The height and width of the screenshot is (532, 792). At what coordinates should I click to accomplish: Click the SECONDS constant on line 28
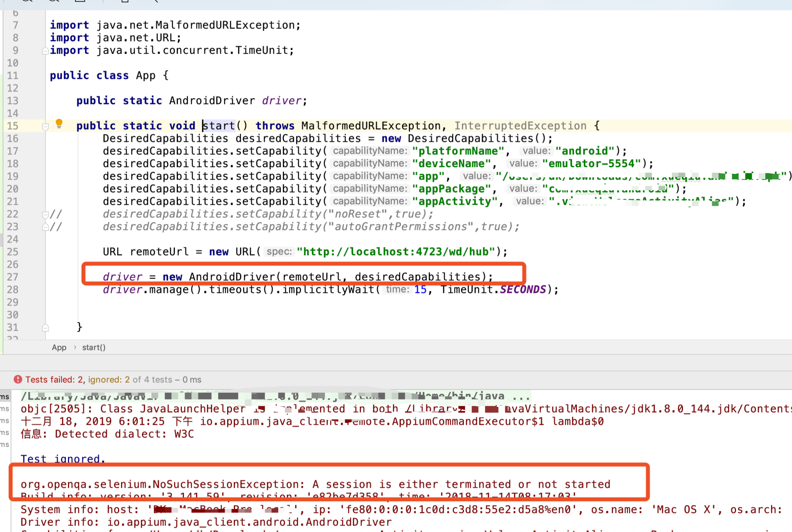[x=523, y=289]
